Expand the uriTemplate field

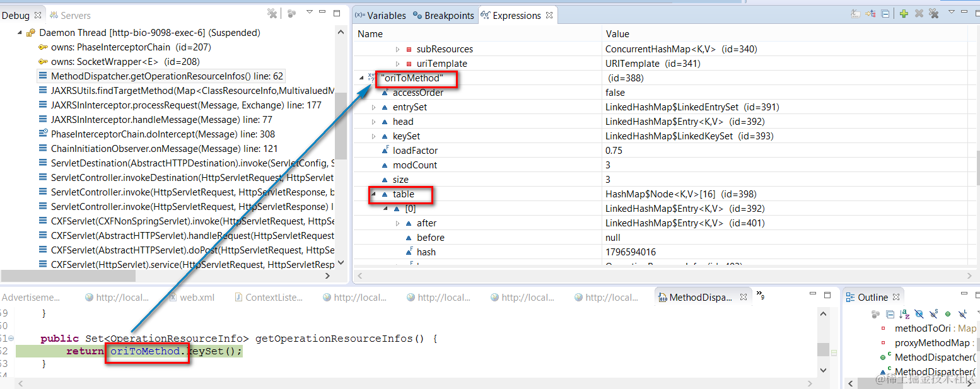397,63
